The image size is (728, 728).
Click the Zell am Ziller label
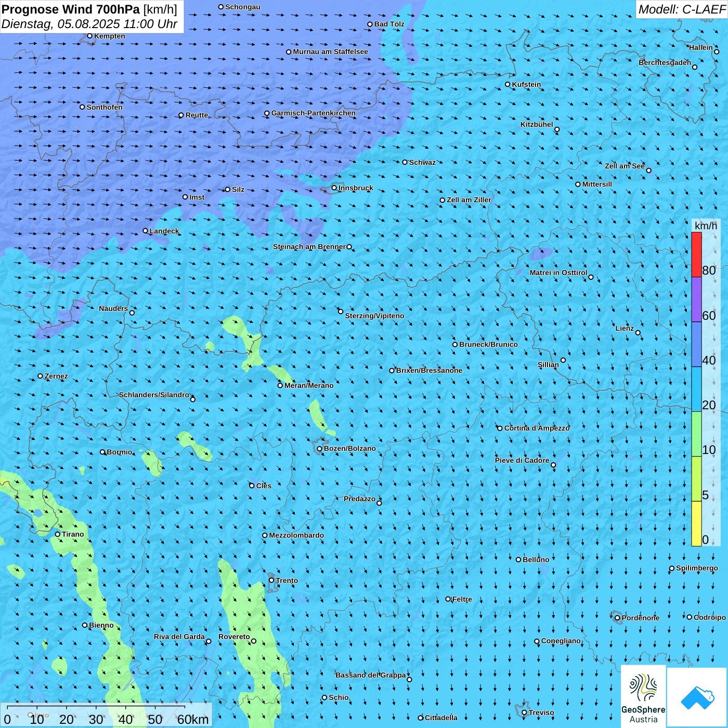tap(469, 200)
